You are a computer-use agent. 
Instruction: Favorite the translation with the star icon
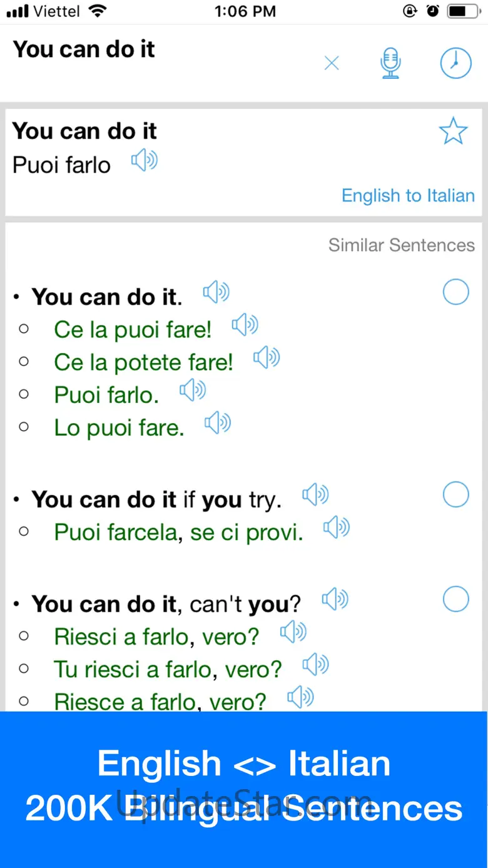tap(453, 131)
